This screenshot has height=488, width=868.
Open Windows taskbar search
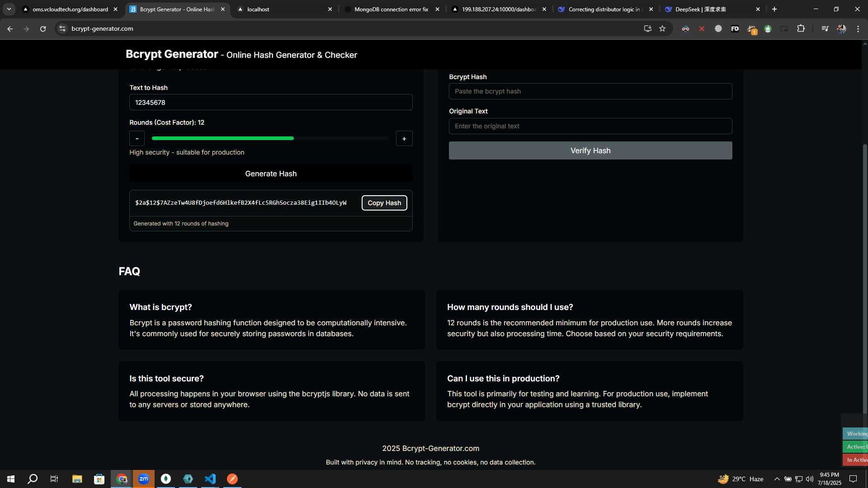33,479
